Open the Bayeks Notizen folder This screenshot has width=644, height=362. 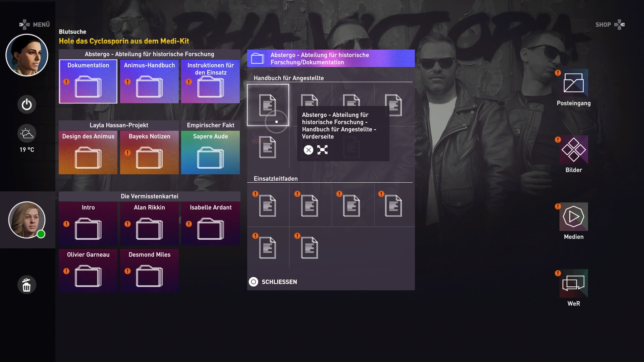point(149,153)
